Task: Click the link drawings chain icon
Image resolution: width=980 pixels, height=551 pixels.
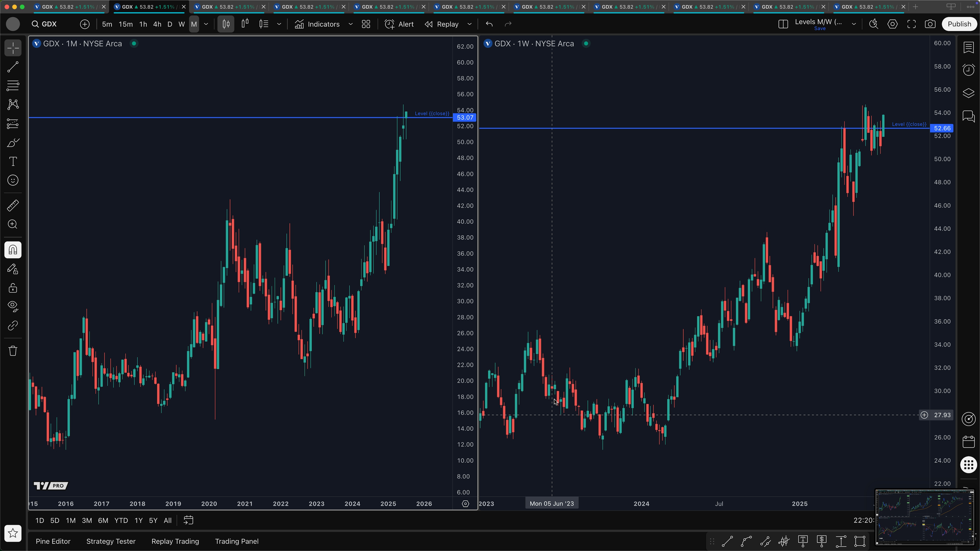Action: [x=13, y=325]
